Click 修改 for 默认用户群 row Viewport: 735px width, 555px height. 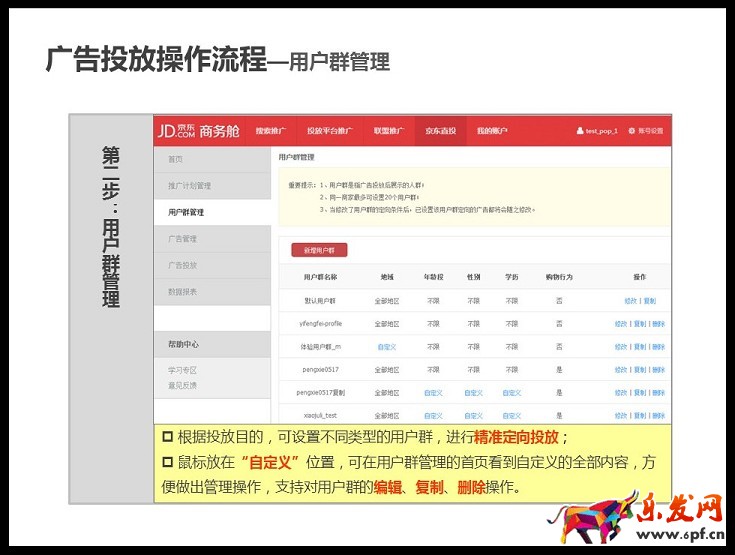click(631, 300)
